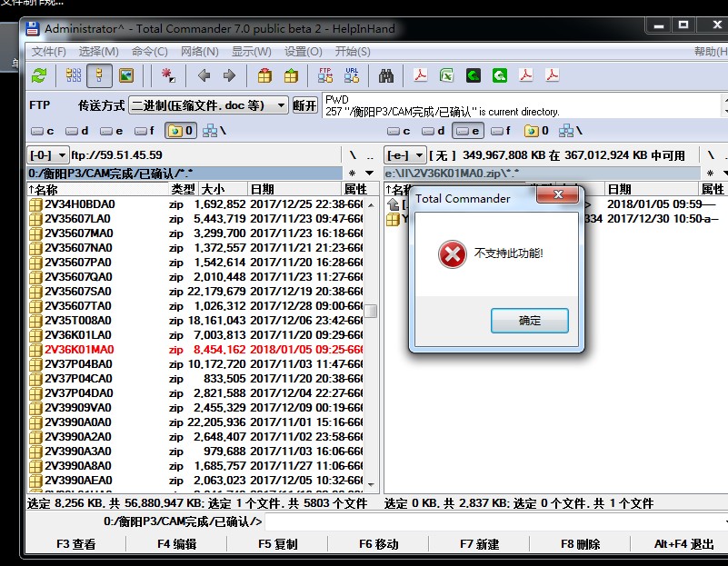Open the 选择(M) menu
728x566 pixels.
[98, 51]
